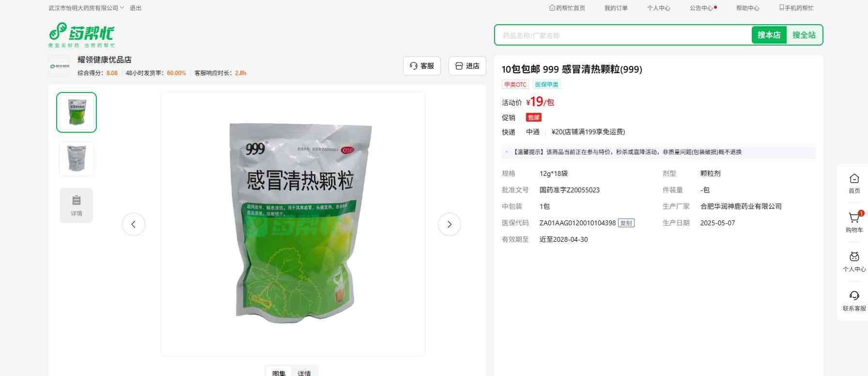
Task: Open the shopping cart icon in sidebar
Action: click(x=854, y=218)
